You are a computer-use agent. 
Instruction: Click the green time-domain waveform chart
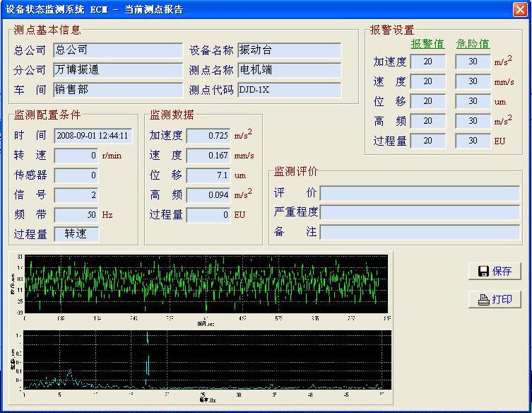206,284
